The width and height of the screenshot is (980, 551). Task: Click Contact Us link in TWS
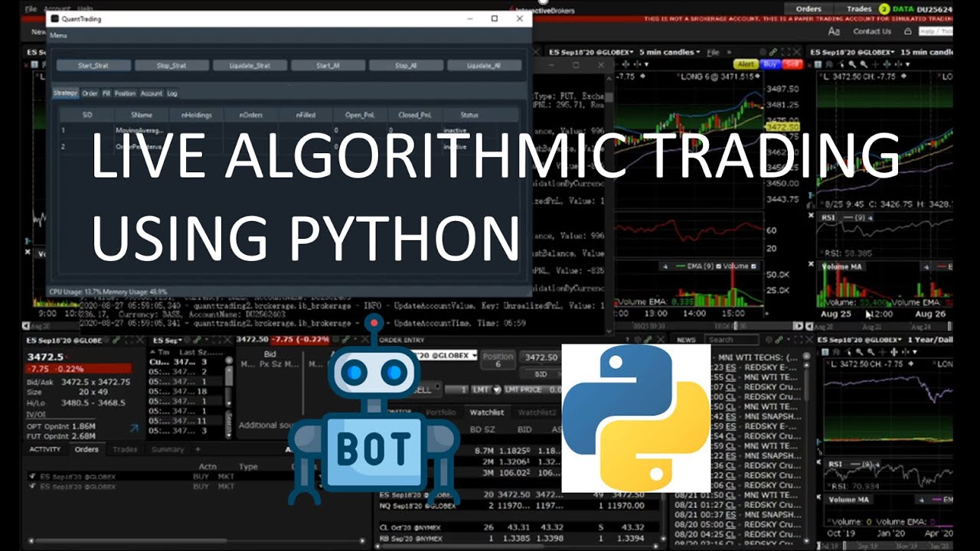point(872,31)
